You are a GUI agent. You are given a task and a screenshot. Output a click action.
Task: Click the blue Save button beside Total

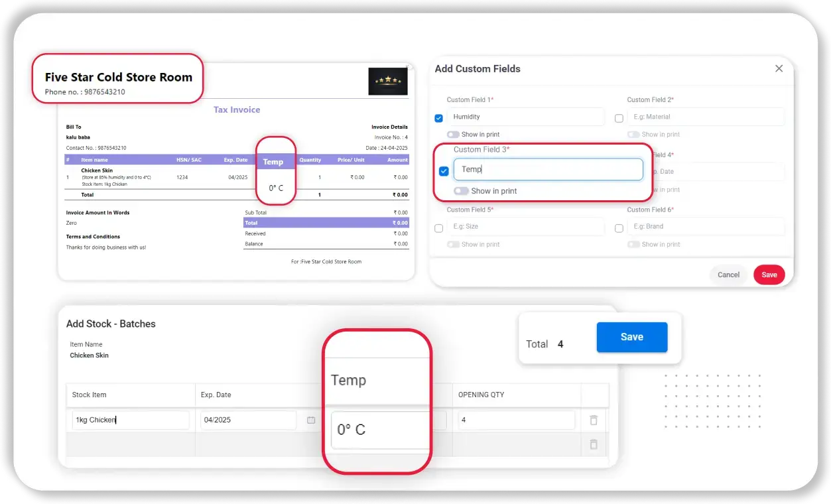pos(631,338)
